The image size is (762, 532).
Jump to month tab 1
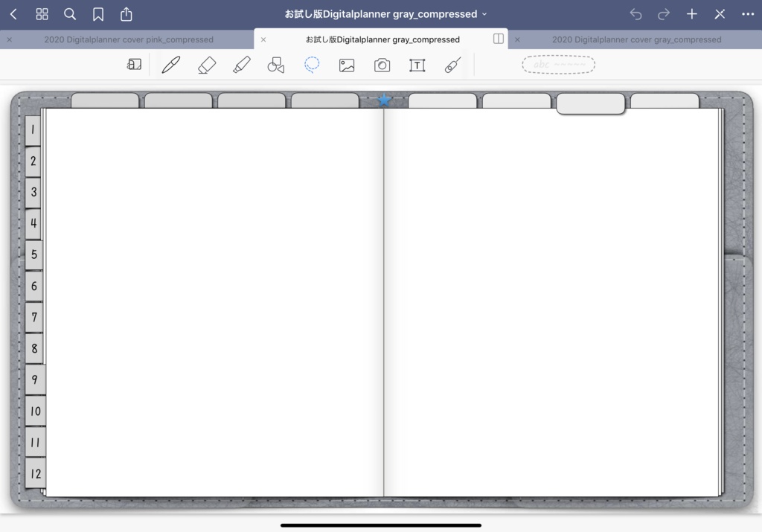pos(33,130)
